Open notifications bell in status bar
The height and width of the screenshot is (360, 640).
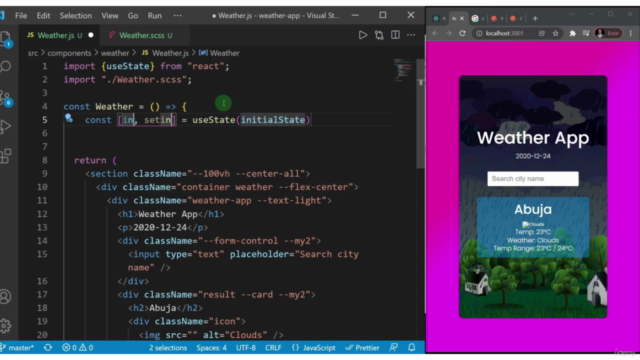click(411, 348)
